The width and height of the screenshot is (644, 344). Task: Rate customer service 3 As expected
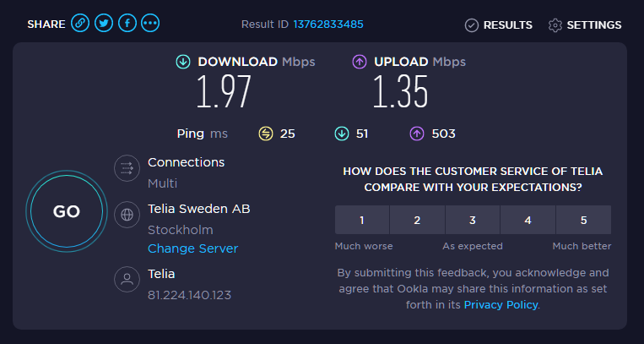(473, 220)
